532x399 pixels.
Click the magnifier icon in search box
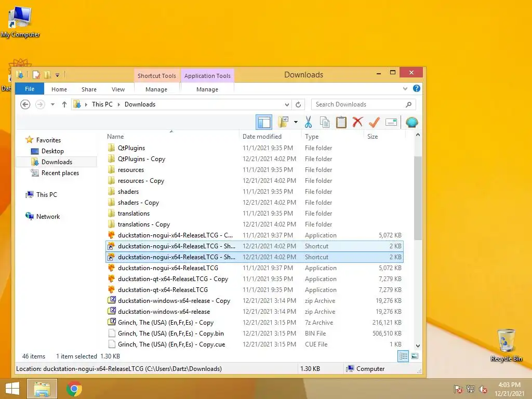pos(409,104)
